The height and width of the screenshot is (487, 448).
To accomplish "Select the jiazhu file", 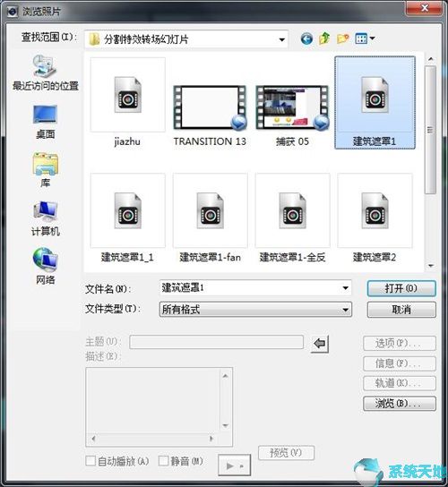I will pos(127,102).
